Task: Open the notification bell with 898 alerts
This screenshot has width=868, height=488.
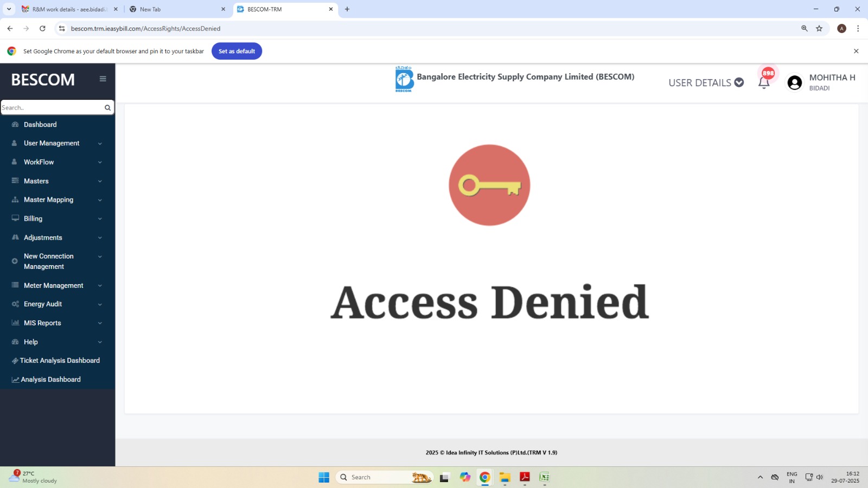Action: (x=764, y=82)
